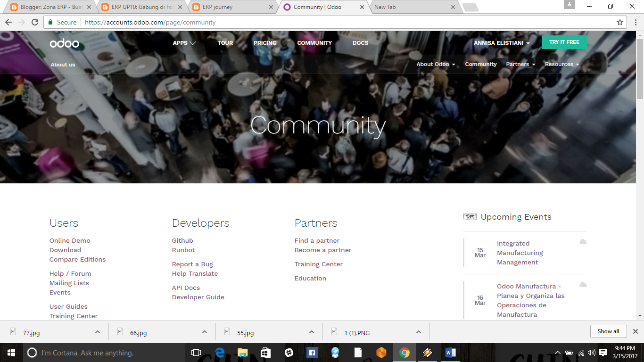Show hidden system tray icons
Viewport: 644px width, 362px height.
coord(558,353)
